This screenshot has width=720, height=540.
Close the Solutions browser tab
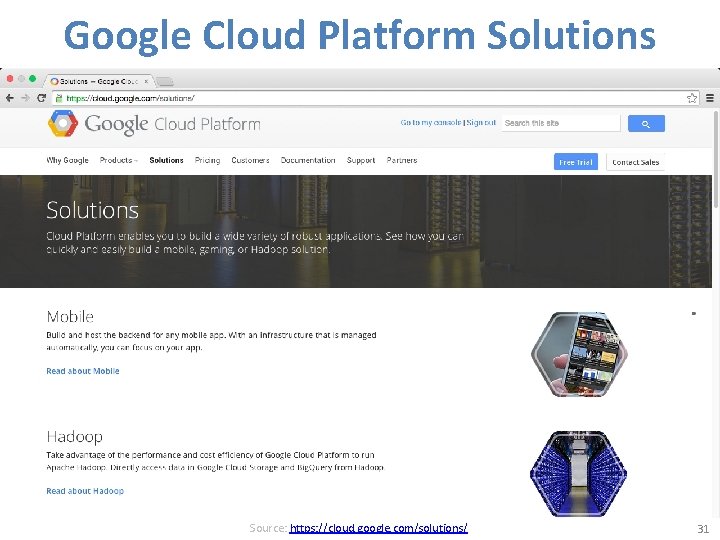[x=146, y=81]
